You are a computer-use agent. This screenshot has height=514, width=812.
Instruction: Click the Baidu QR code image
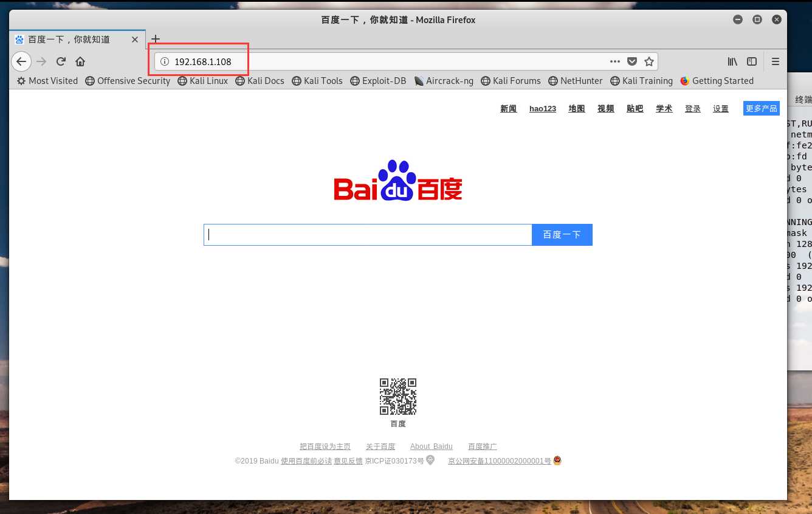(398, 397)
